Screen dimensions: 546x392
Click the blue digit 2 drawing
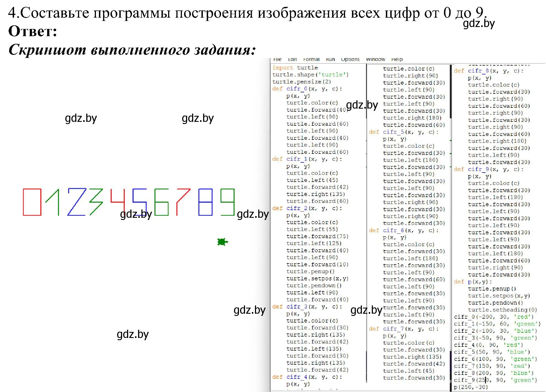(77, 202)
